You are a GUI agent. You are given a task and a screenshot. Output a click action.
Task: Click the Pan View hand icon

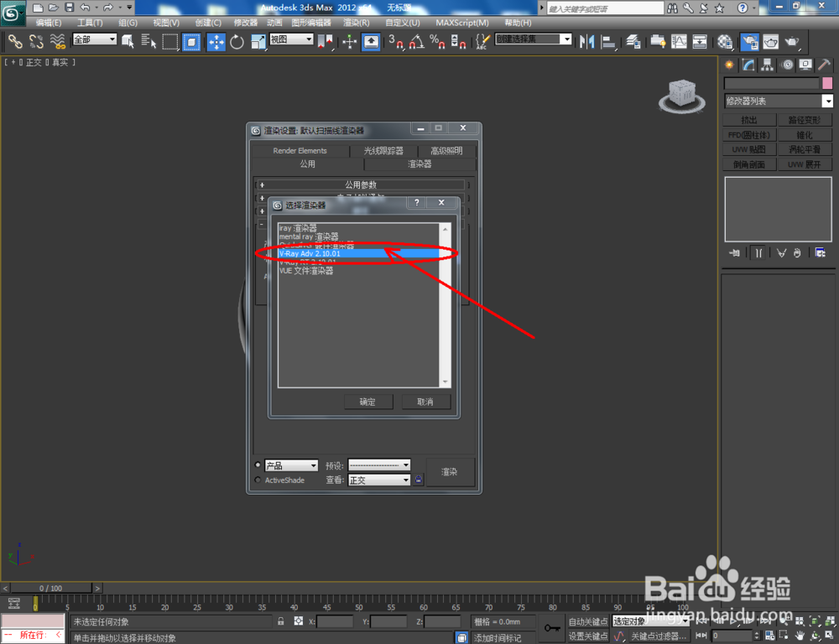coord(800,636)
